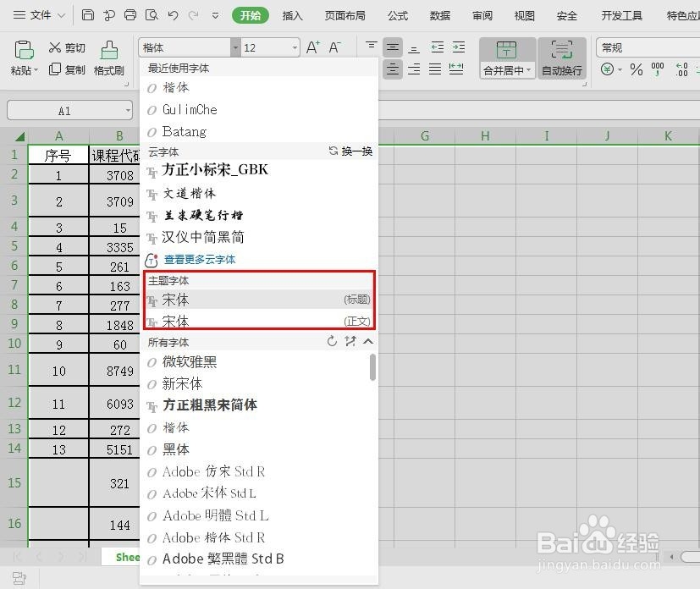Image resolution: width=700 pixels, height=589 pixels.
Task: Click the Cut scissors button
Action: pos(67,47)
